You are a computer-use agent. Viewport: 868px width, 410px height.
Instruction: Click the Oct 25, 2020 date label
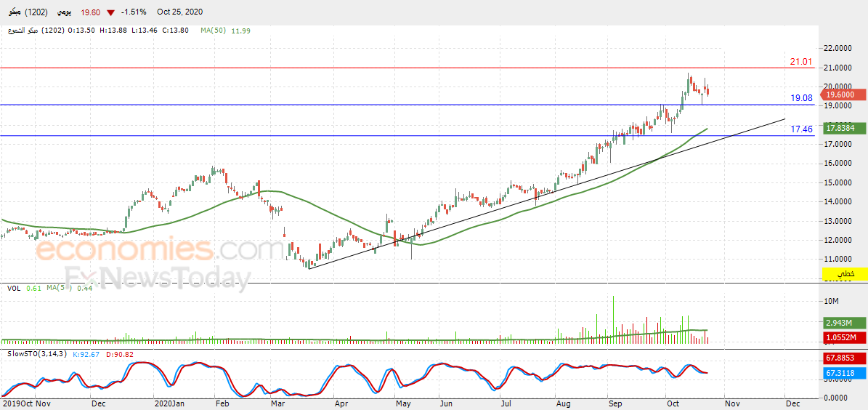tap(179, 12)
